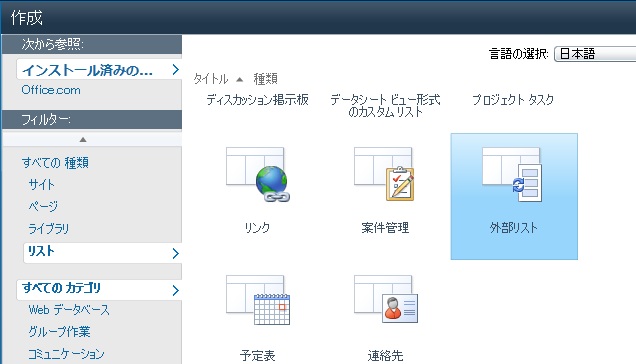Click the chevron next to インストール済みの...
This screenshot has height=364, width=636.
(x=175, y=70)
